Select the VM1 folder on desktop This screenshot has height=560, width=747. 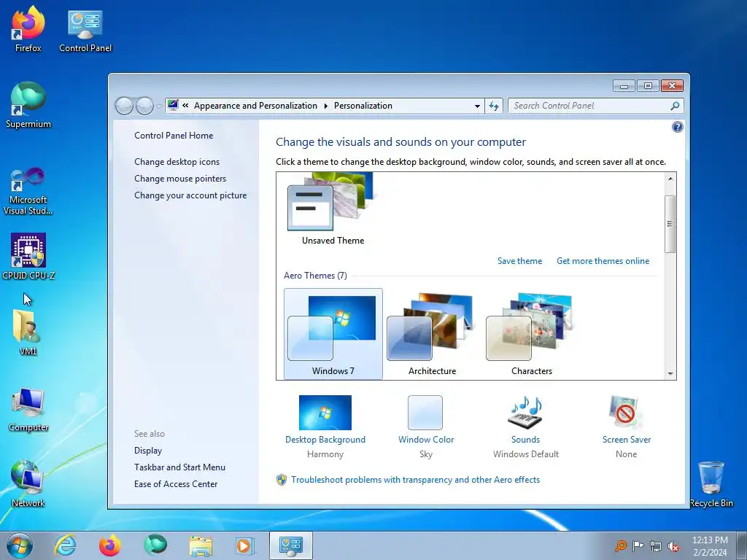(28, 332)
